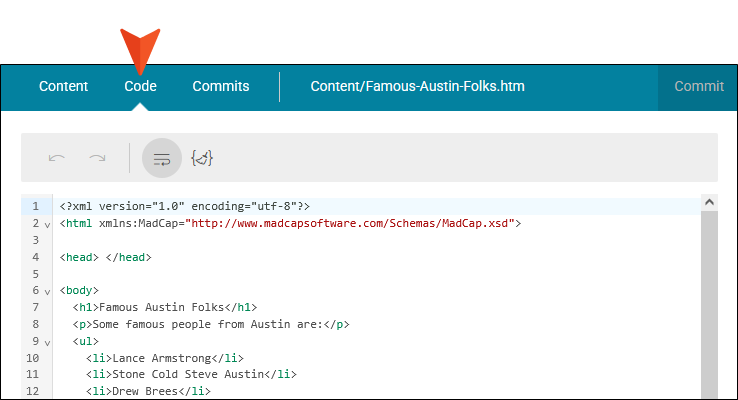Collapse the html tag on line 2
The image size is (738, 400).
(x=47, y=225)
